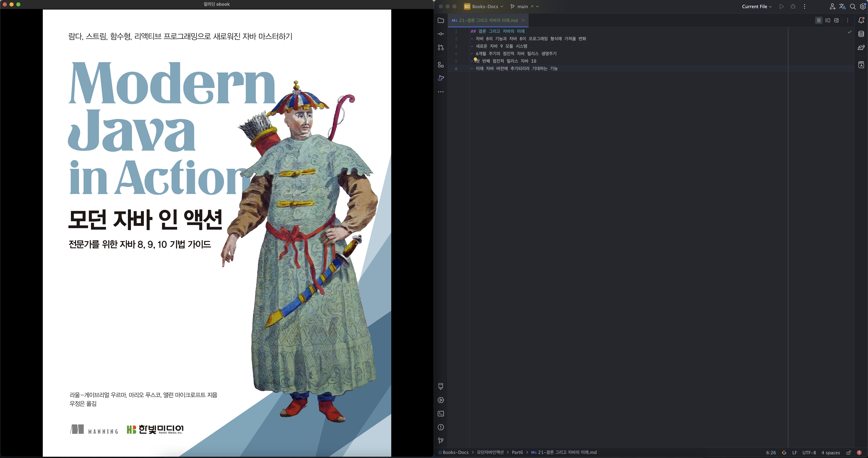The height and width of the screenshot is (458, 868).
Task: Click the UTF-8 encoding in status bar
Action: tap(809, 453)
